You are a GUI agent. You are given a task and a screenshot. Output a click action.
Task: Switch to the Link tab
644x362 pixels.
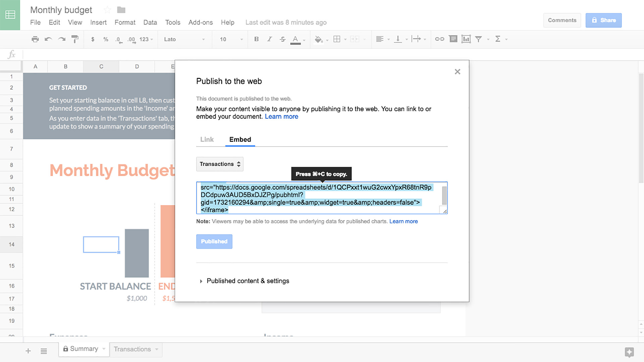click(207, 139)
